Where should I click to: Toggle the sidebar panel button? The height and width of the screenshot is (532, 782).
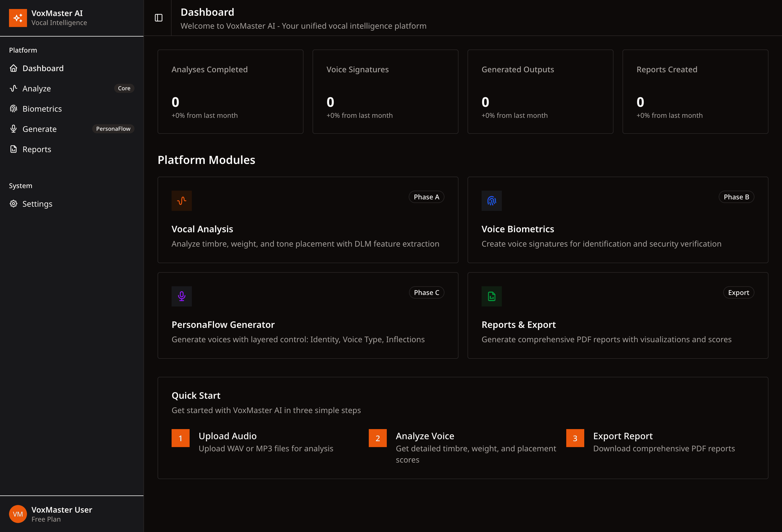[158, 18]
